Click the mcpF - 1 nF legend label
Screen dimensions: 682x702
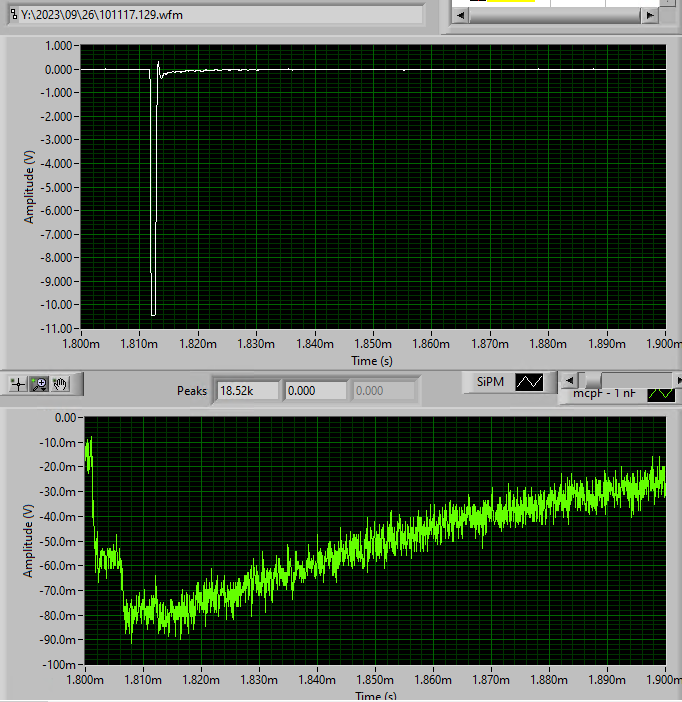pos(603,394)
